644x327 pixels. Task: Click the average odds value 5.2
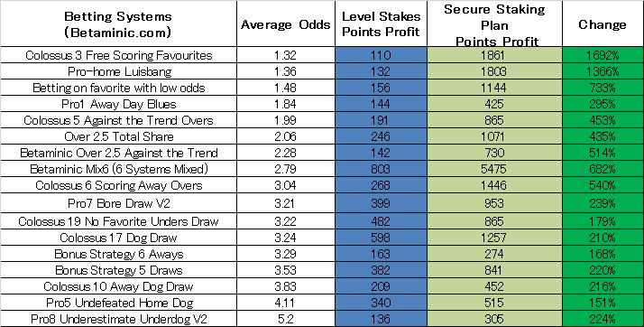click(285, 319)
